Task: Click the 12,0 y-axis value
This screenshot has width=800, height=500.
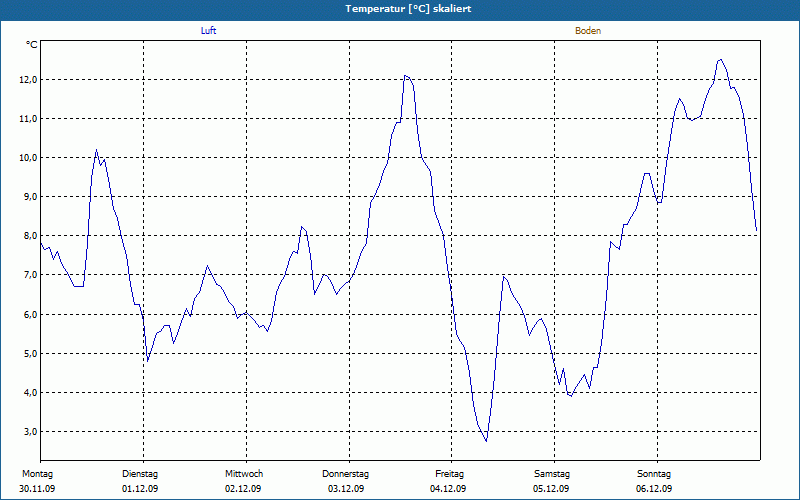Action: [28, 80]
